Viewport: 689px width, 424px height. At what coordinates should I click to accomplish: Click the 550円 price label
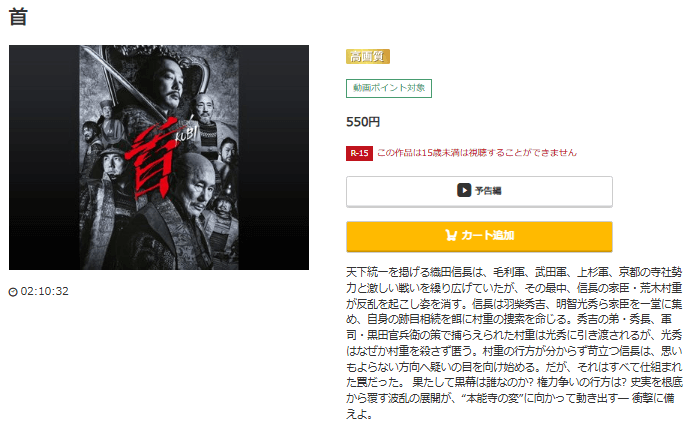tap(363, 122)
